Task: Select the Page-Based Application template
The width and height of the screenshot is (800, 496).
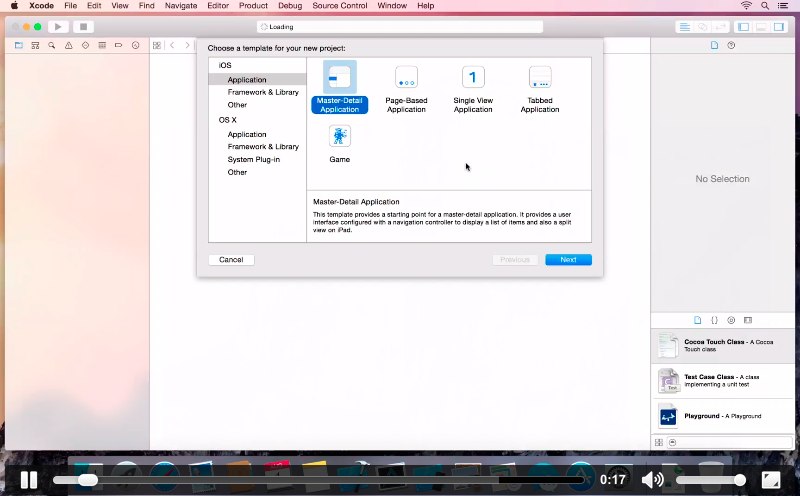Action: 406,89
